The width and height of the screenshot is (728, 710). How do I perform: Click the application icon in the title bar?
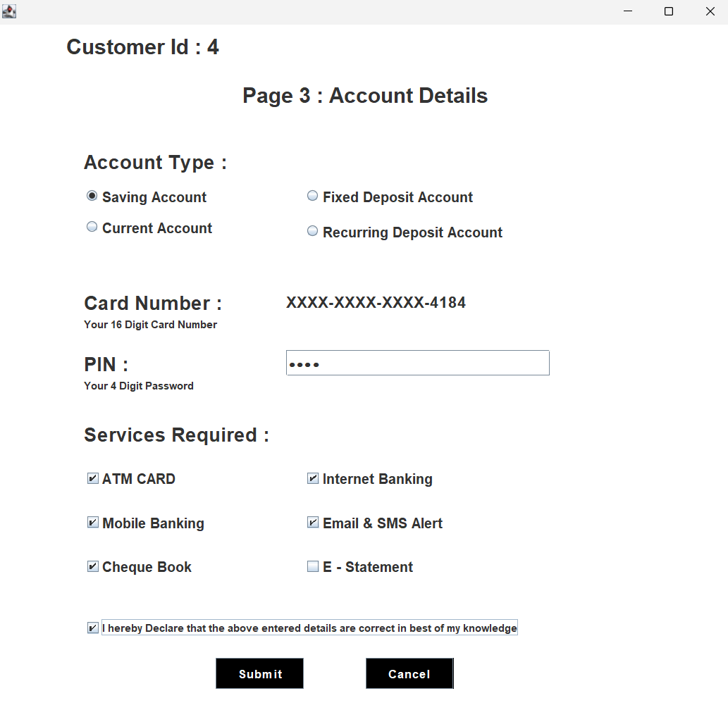point(9,11)
